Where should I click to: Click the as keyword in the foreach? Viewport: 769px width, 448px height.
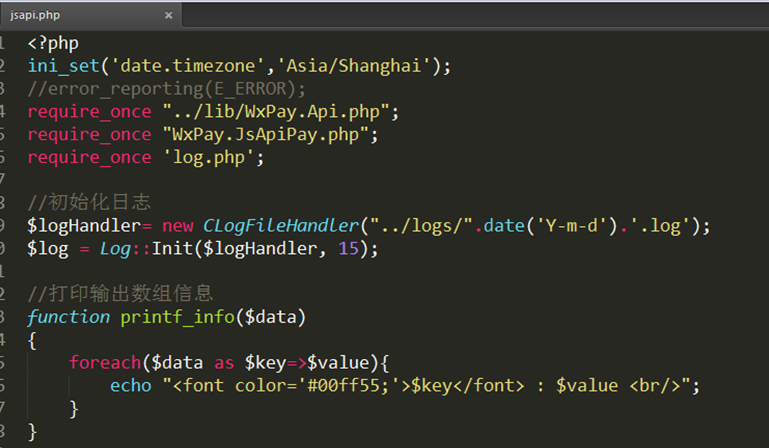click(x=224, y=364)
